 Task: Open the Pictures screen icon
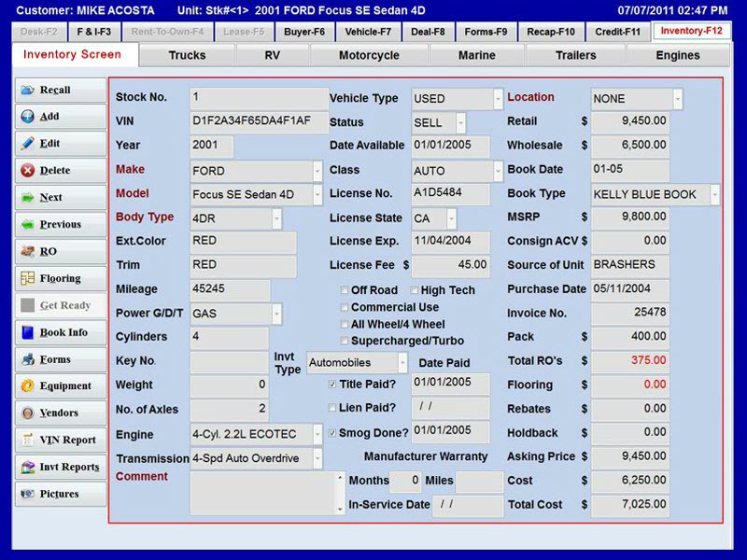pyautogui.click(x=58, y=495)
